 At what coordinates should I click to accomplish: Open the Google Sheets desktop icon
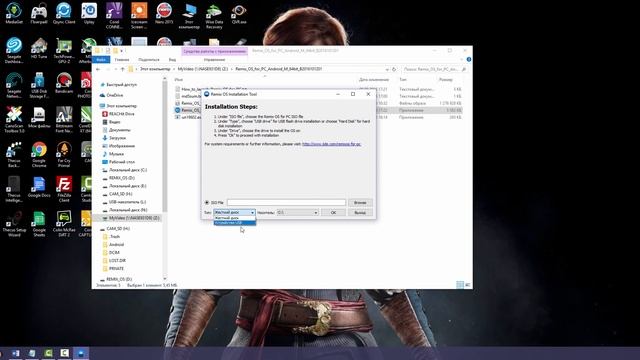pyautogui.click(x=39, y=224)
